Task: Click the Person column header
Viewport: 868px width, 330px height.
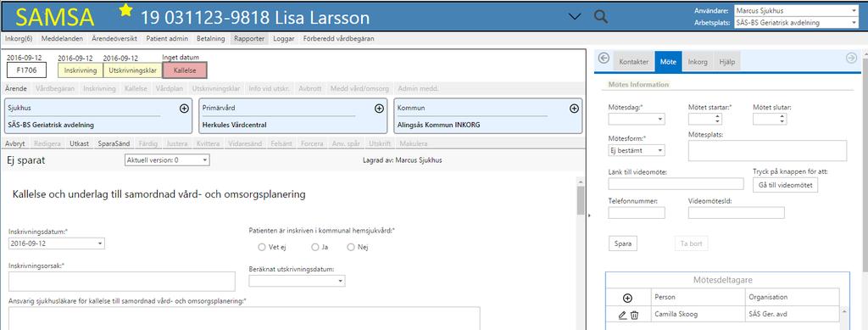Action: pos(698,297)
